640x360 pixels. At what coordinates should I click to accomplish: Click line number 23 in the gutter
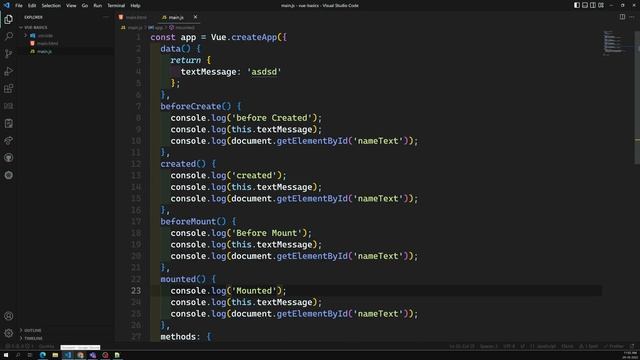(x=136, y=291)
